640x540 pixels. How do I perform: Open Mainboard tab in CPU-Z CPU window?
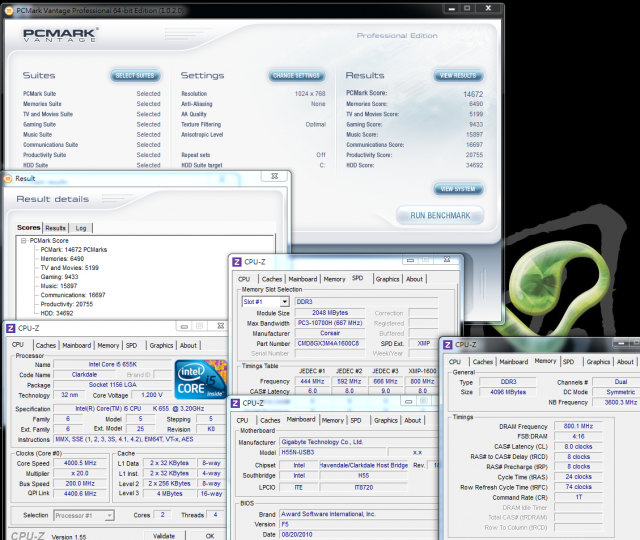(x=77, y=345)
